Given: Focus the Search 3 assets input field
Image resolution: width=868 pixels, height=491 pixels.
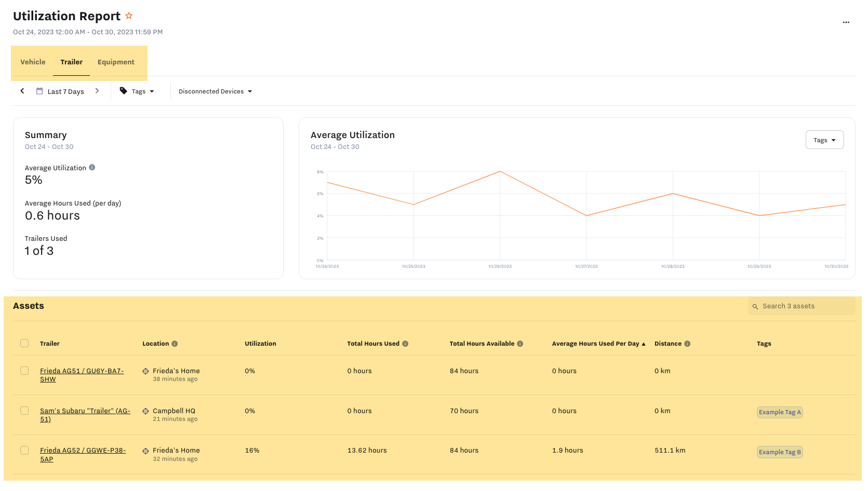Looking at the screenshot, I should 802,306.
